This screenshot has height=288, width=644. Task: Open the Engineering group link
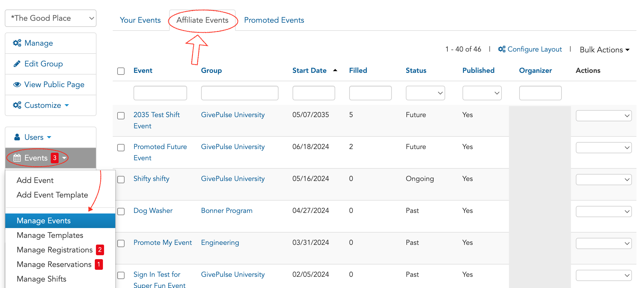tap(220, 243)
